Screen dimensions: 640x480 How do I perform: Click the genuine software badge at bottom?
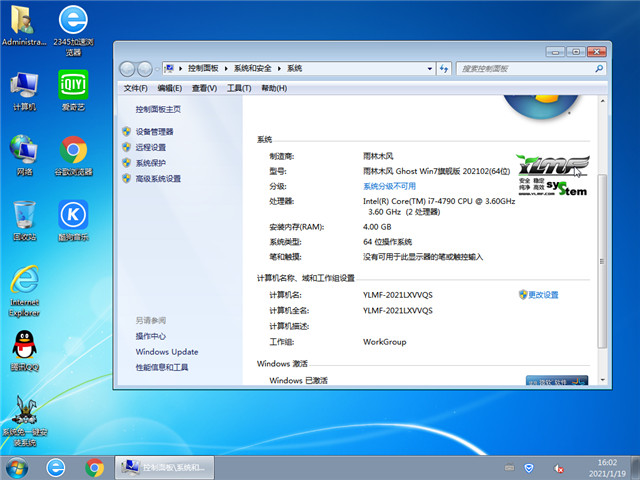click(x=557, y=380)
